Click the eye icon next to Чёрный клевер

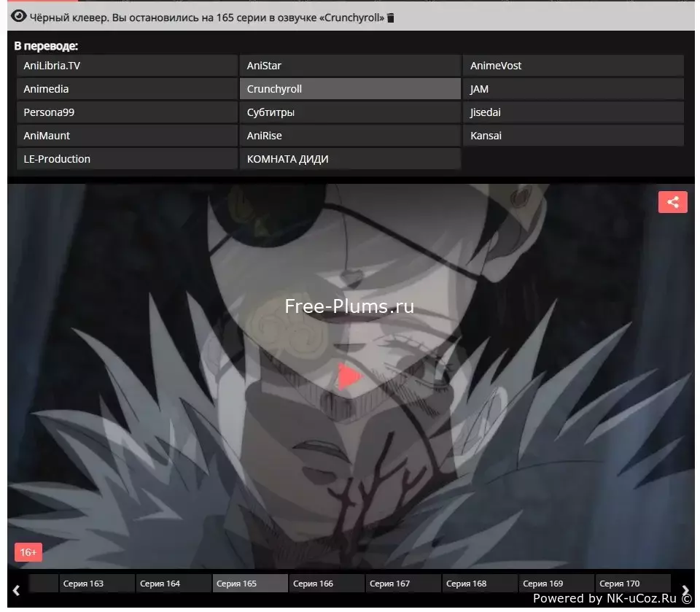[19, 17]
